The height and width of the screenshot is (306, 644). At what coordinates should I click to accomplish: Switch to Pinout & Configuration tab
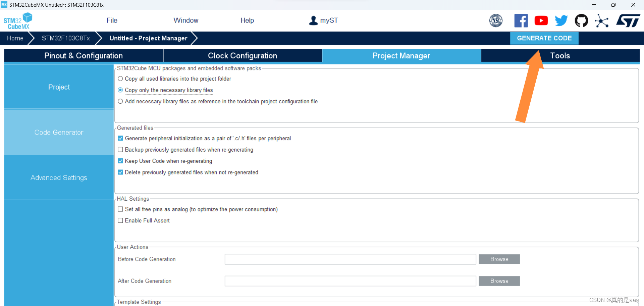coord(84,56)
